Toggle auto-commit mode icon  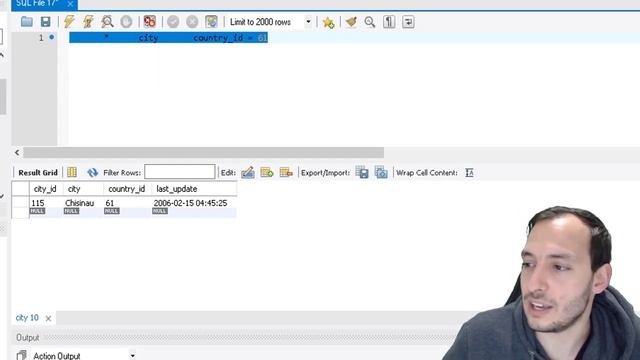[x=211, y=22]
